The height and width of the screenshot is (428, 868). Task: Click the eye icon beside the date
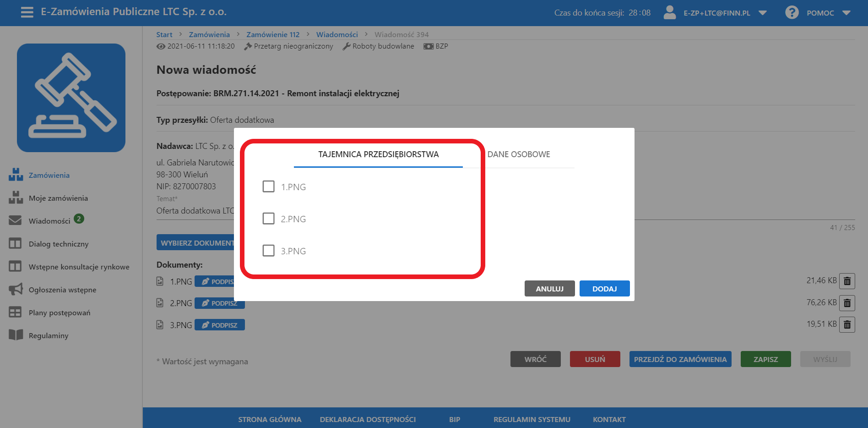pos(161,46)
